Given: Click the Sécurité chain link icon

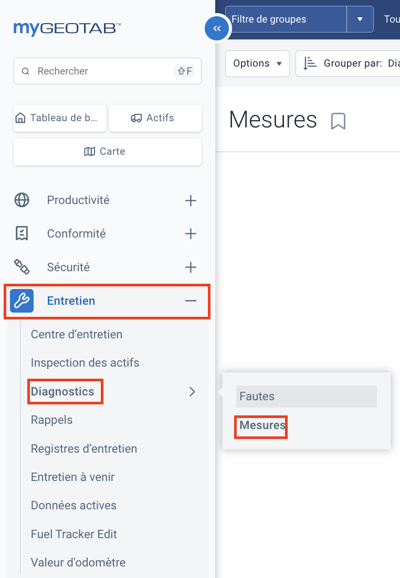Looking at the screenshot, I should pos(22,267).
